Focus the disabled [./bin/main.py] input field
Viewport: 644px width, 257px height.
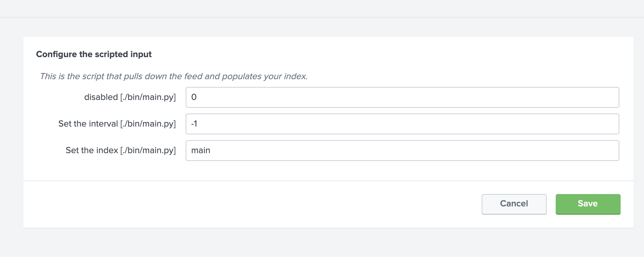point(402,97)
